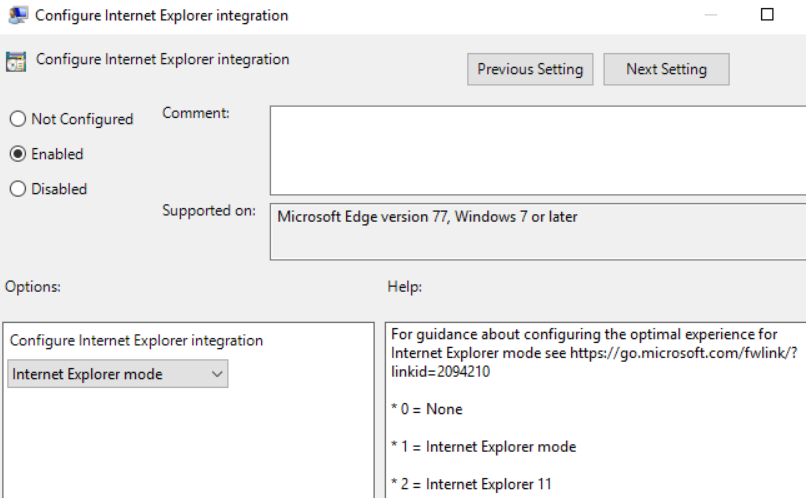
Task: Click 'Configure Internet Explorer integration' options label
Action: pos(136,341)
